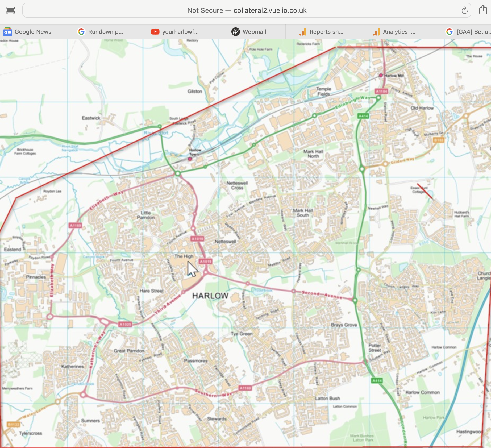Click the Hare Street label
Viewport: 491px width, 448px height.
click(x=152, y=291)
